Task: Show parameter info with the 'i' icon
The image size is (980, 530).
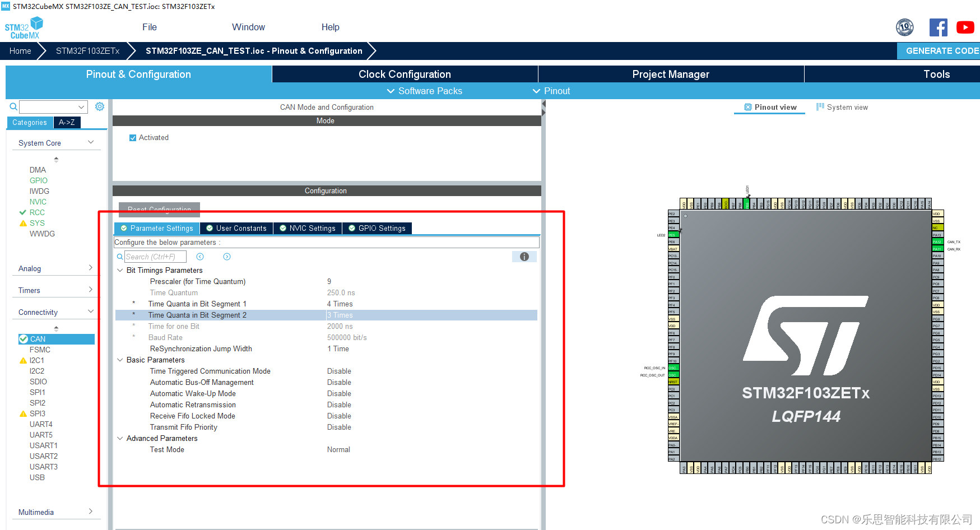Action: tap(524, 257)
